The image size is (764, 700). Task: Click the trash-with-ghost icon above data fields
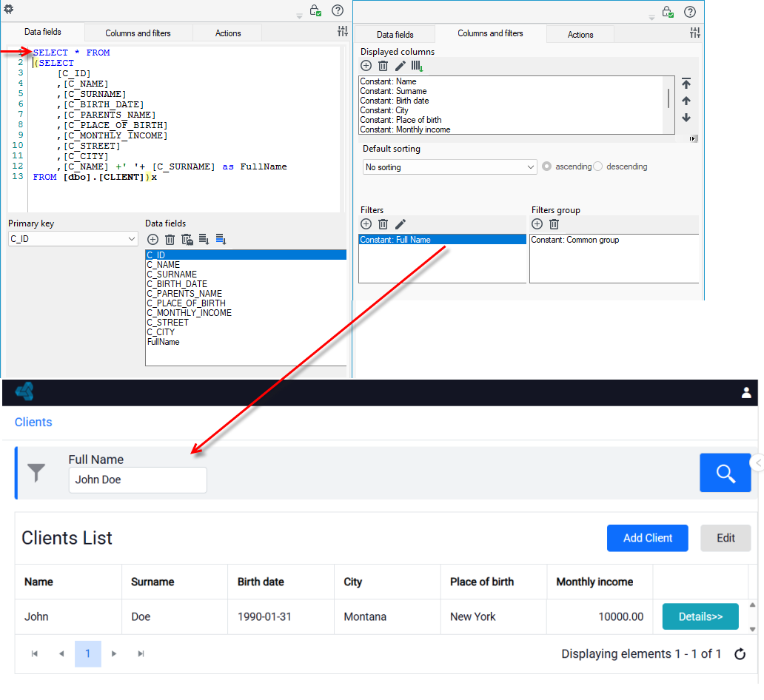coord(187,239)
